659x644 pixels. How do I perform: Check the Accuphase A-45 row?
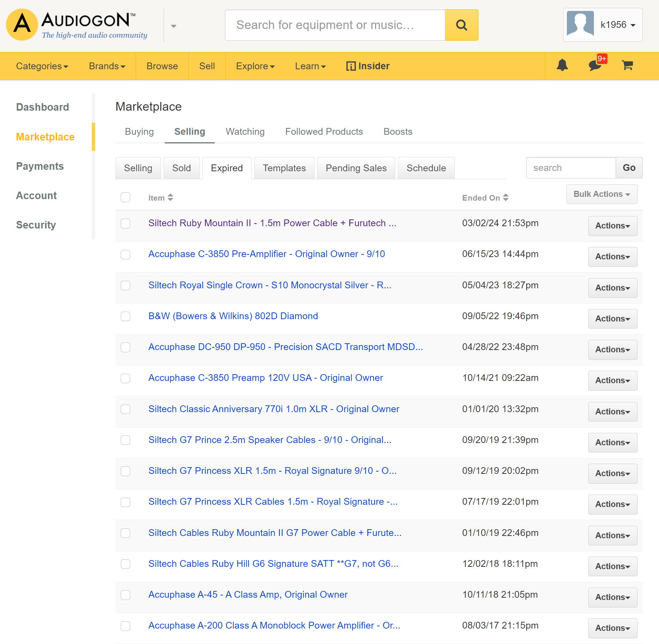click(x=125, y=595)
